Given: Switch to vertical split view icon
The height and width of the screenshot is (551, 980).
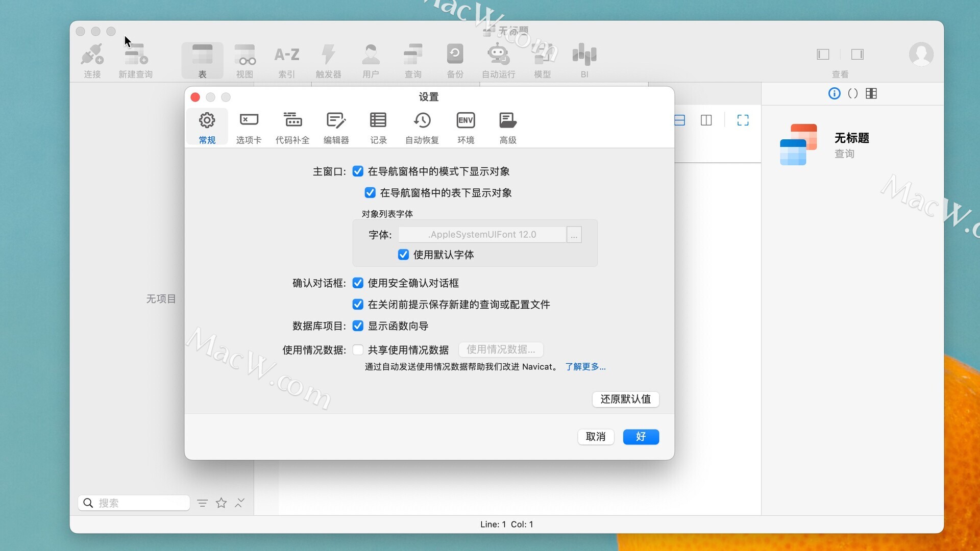Looking at the screenshot, I should [706, 120].
